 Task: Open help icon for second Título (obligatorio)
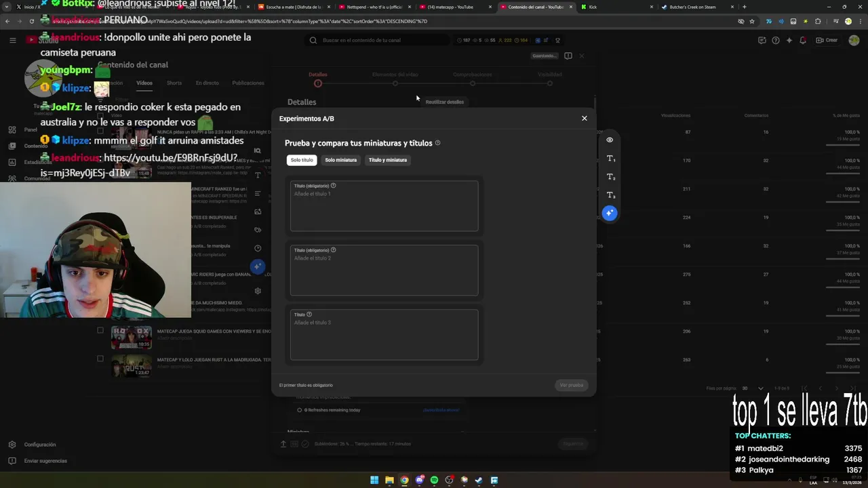coord(333,249)
